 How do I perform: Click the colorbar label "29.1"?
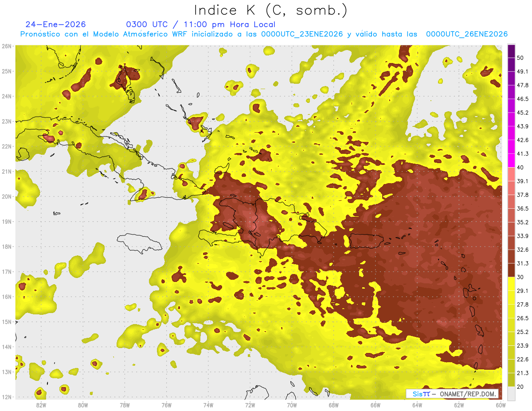coord(523,291)
